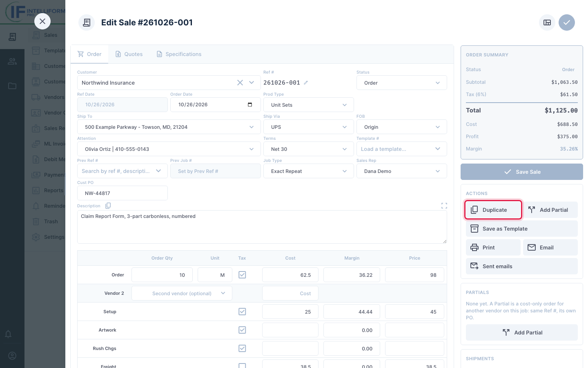Open the Terms Net 30 dropdown
The width and height of the screenshot is (588, 368).
[x=309, y=149]
